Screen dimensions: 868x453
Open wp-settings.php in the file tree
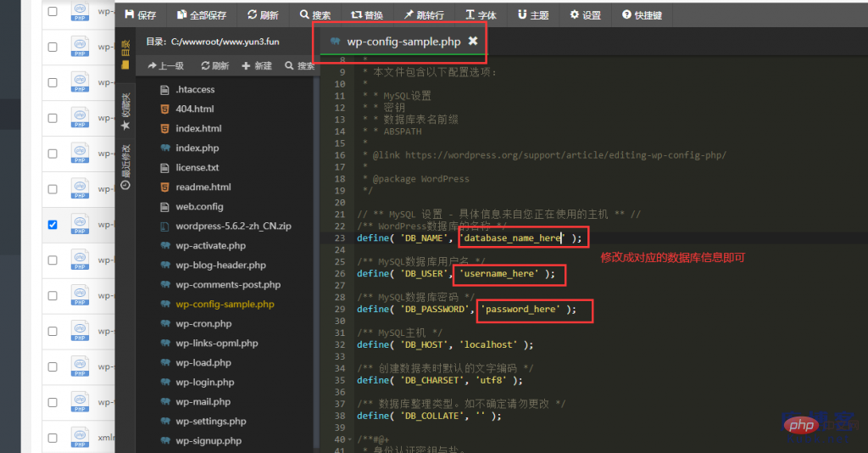click(211, 422)
